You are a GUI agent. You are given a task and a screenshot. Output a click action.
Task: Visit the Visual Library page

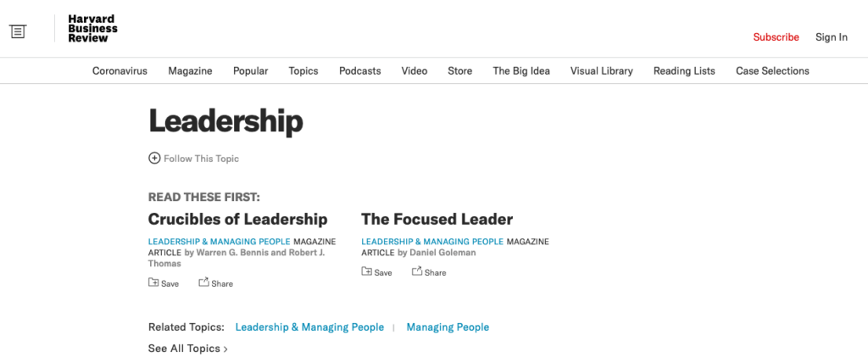(602, 71)
